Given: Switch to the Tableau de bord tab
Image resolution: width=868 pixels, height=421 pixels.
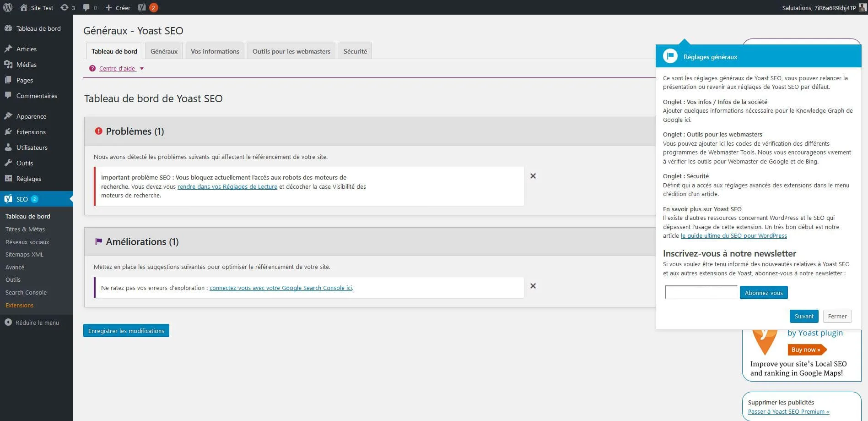Looking at the screenshot, I should tap(114, 51).
